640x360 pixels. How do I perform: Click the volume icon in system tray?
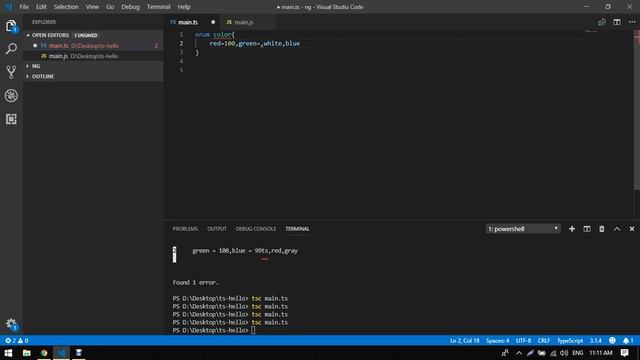click(564, 353)
